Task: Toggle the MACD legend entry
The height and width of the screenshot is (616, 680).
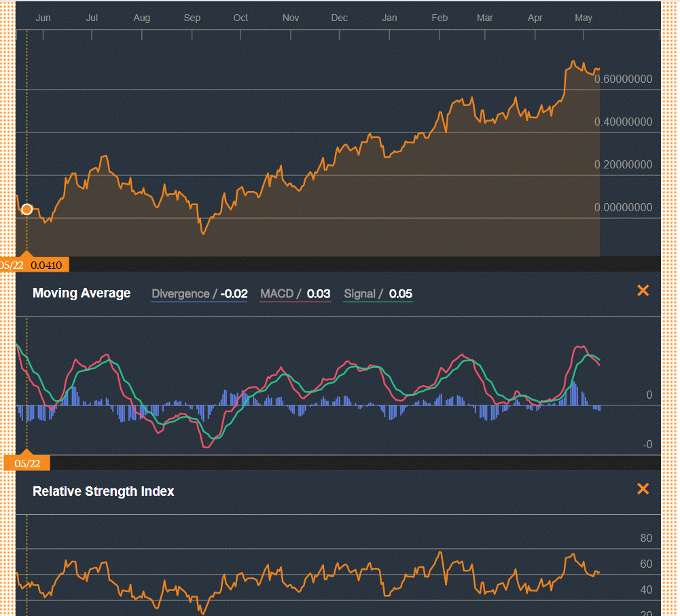Action: point(276,294)
